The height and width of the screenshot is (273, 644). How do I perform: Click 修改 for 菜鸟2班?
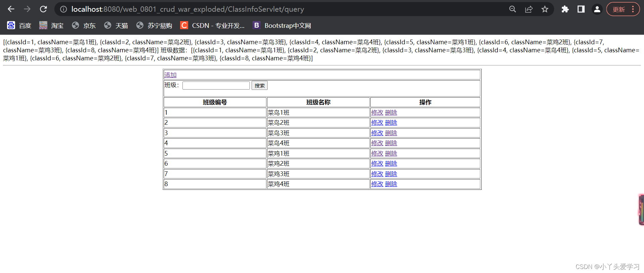(x=377, y=123)
